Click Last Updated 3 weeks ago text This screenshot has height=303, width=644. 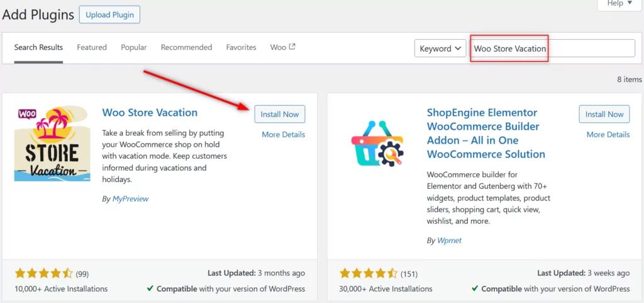coord(583,273)
